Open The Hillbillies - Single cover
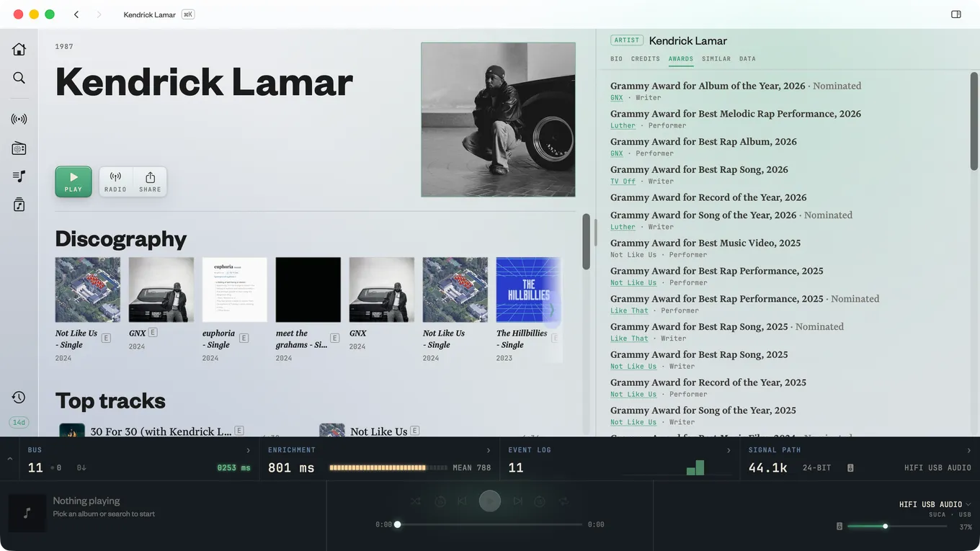The image size is (980, 551). tap(528, 290)
